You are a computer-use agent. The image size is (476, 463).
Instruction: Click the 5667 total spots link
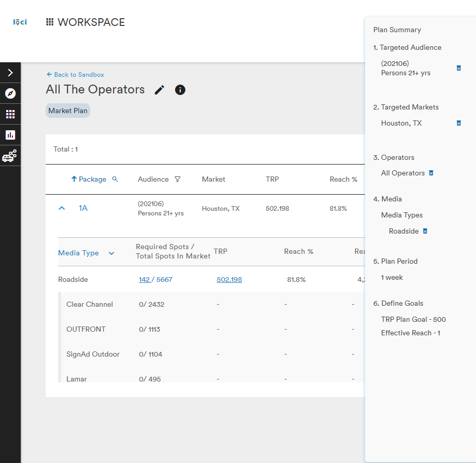point(164,279)
